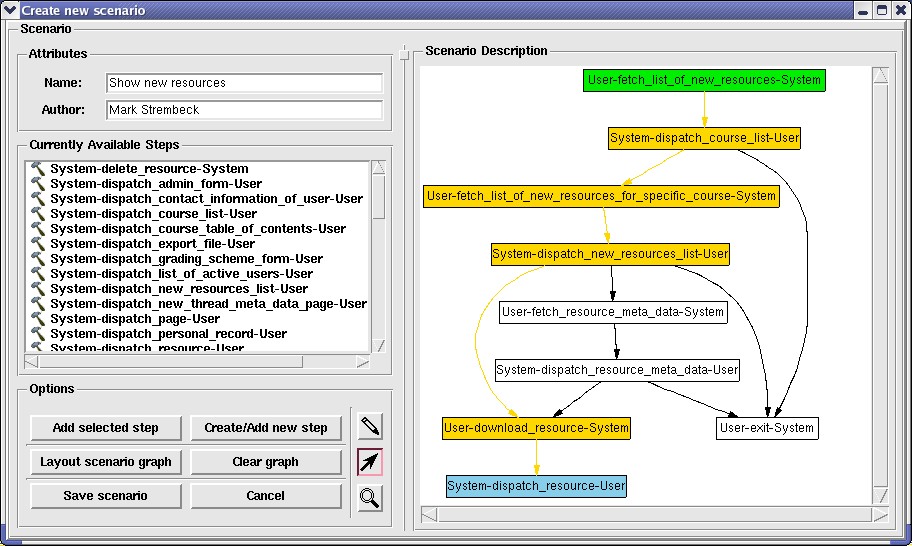Select the pencil draw tool
The width and height of the screenshot is (912, 546).
[370, 426]
